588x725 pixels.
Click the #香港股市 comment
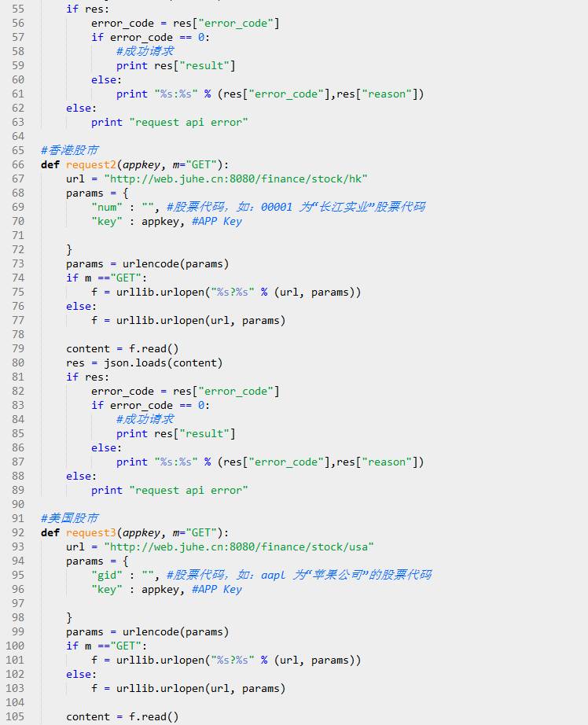click(x=69, y=150)
